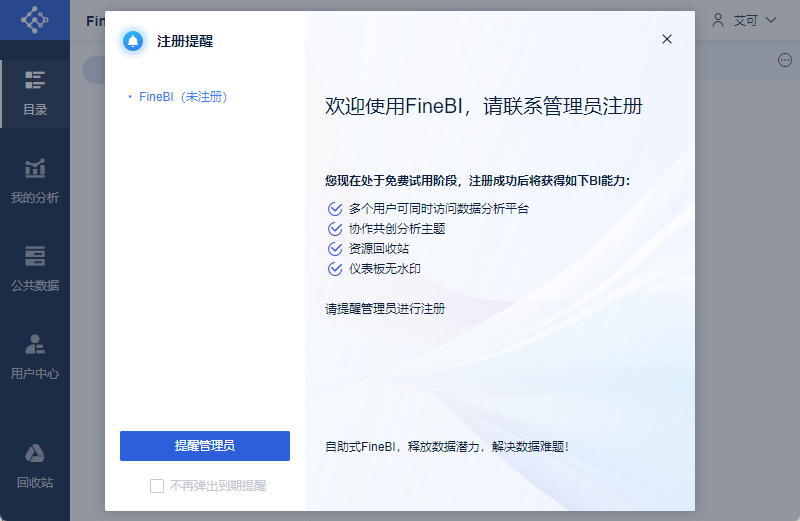
Task: Click the 协作共创分析主题 text
Action: [x=397, y=229]
